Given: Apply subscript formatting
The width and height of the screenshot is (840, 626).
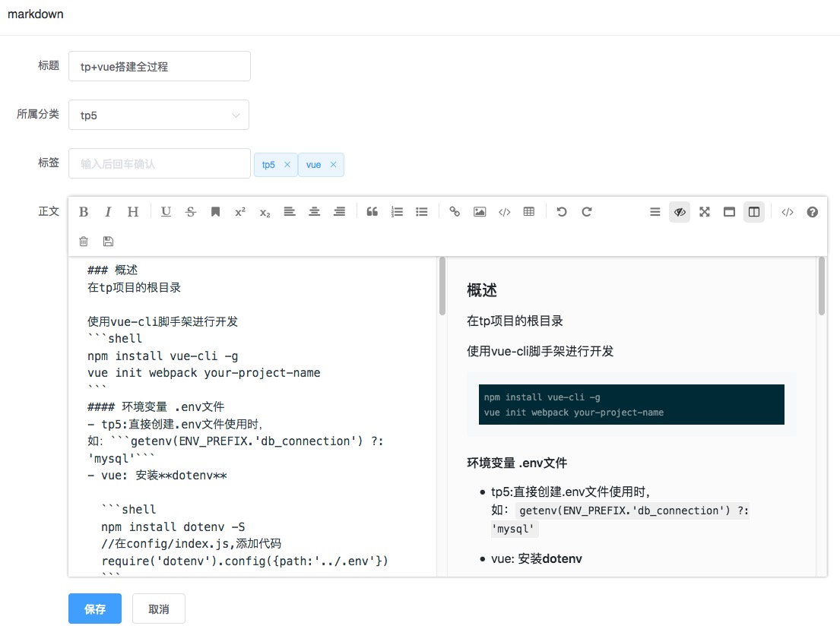Looking at the screenshot, I should point(265,212).
